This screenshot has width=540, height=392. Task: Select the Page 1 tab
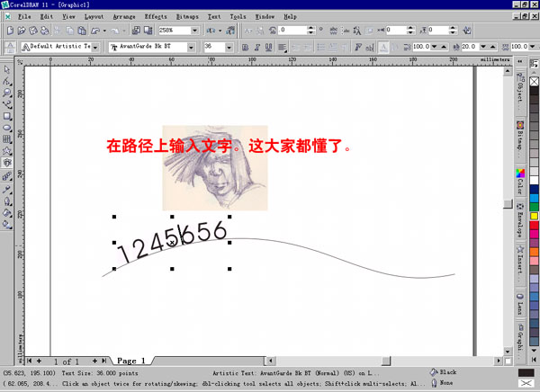pos(130,361)
